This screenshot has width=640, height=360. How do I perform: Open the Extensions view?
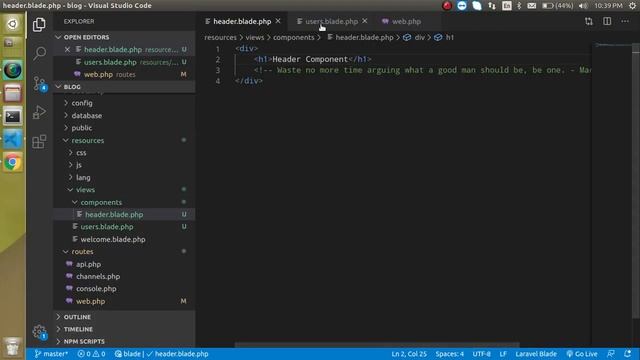tap(39, 142)
